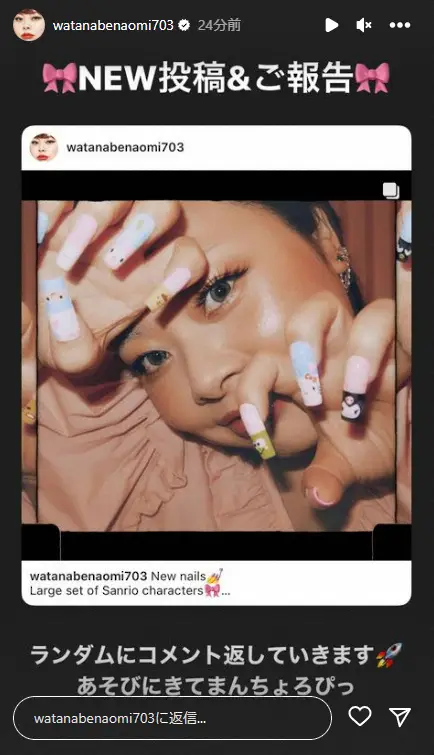This screenshot has height=755, width=434.
Task: Open the avatar inside the shared post card
Action: 44,147
